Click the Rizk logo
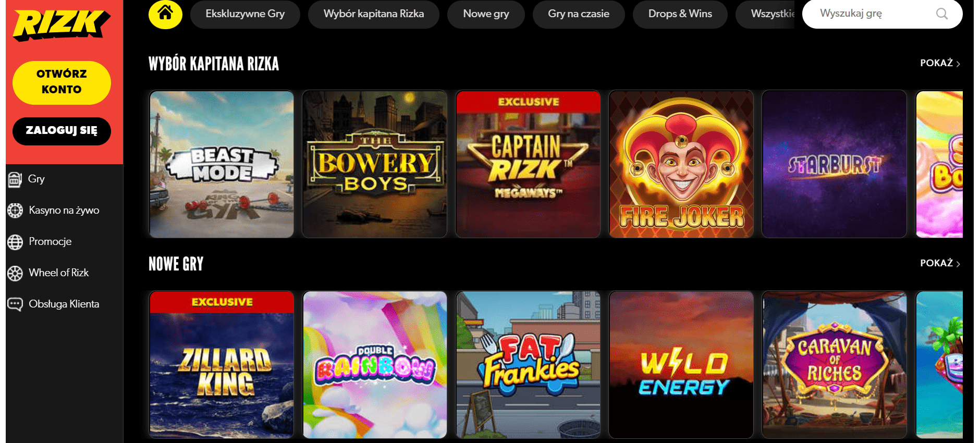The width and height of the screenshot is (980, 443). coord(61,24)
